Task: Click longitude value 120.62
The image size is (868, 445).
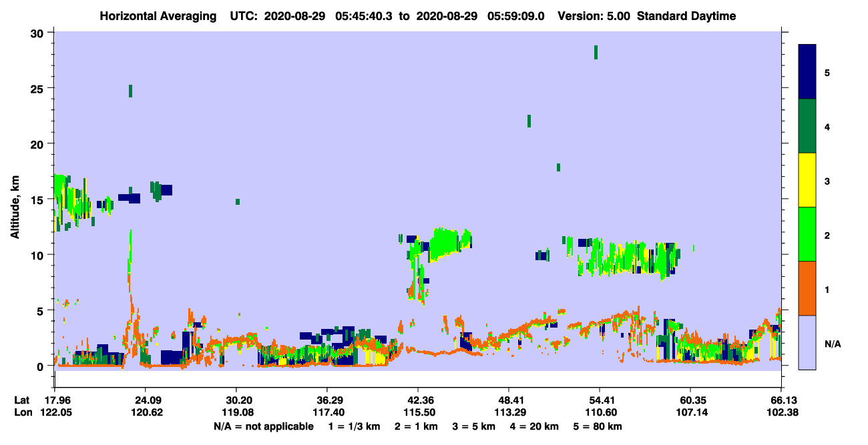Action: tap(146, 412)
